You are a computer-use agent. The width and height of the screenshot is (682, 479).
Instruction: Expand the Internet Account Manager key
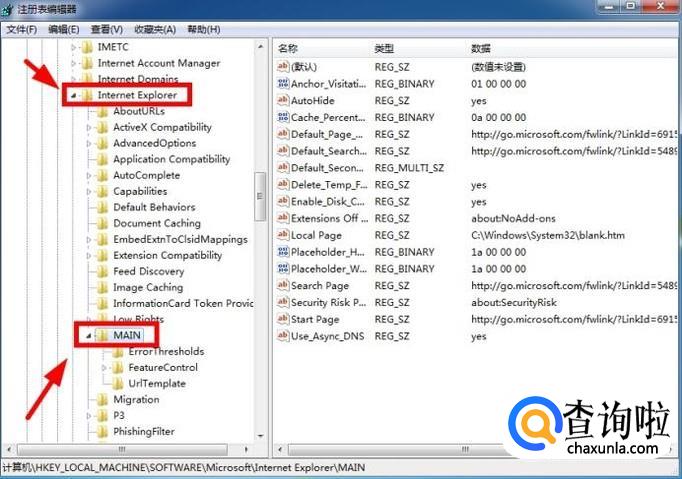point(74,63)
